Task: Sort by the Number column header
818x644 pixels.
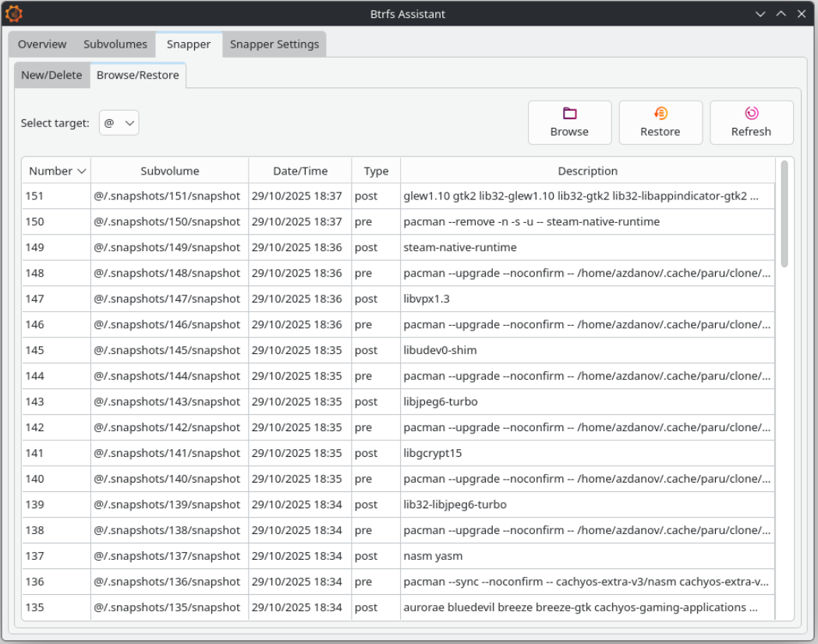Action: point(57,171)
